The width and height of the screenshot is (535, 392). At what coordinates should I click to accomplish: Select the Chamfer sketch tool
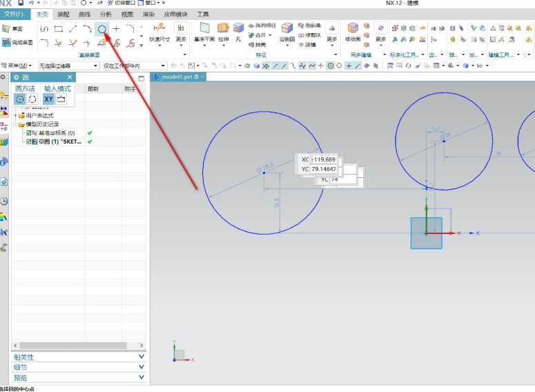click(130, 29)
